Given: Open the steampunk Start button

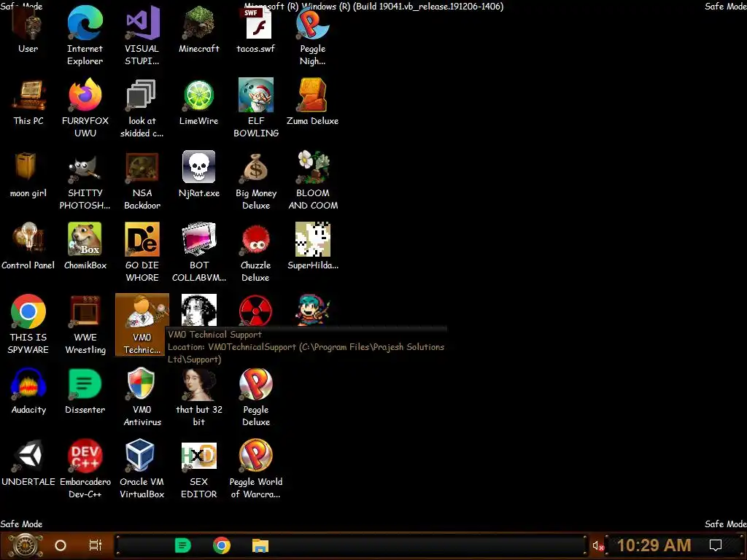Looking at the screenshot, I should 26,545.
